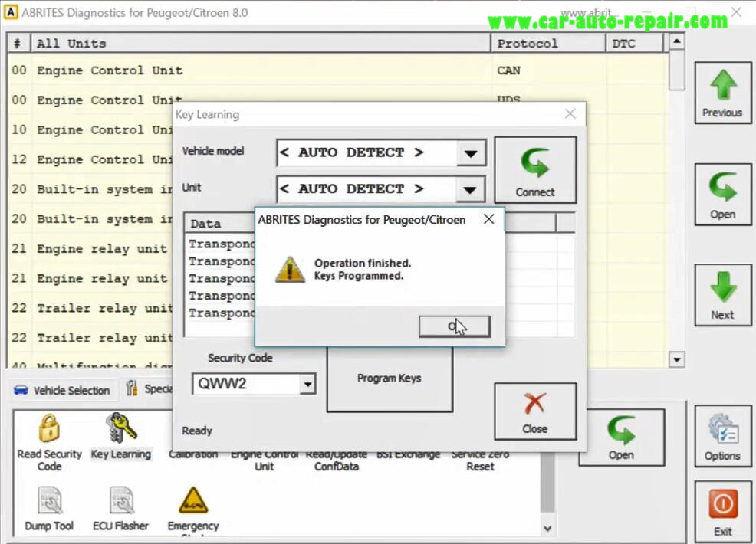Click the Service Zero Reset function label

point(480,460)
